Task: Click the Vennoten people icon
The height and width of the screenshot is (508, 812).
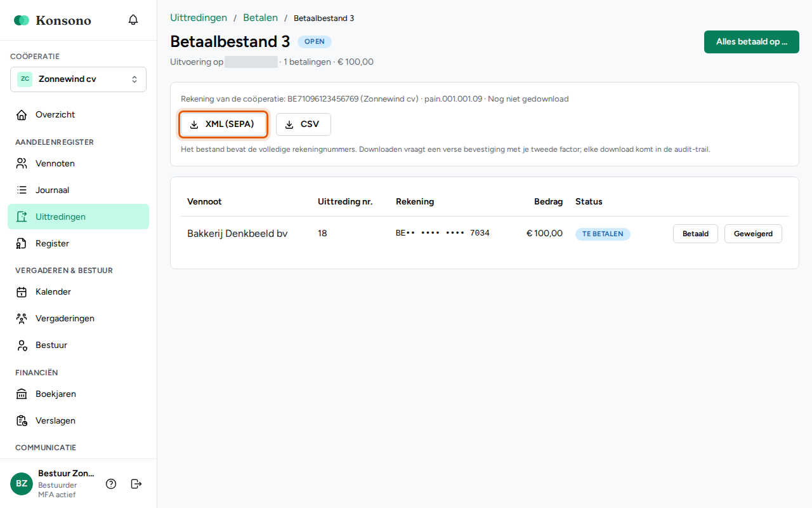Action: tap(22, 164)
